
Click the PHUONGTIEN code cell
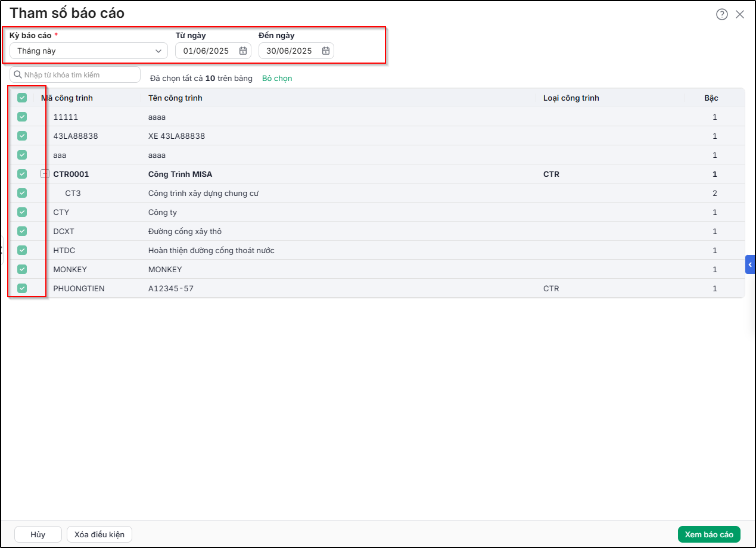79,288
